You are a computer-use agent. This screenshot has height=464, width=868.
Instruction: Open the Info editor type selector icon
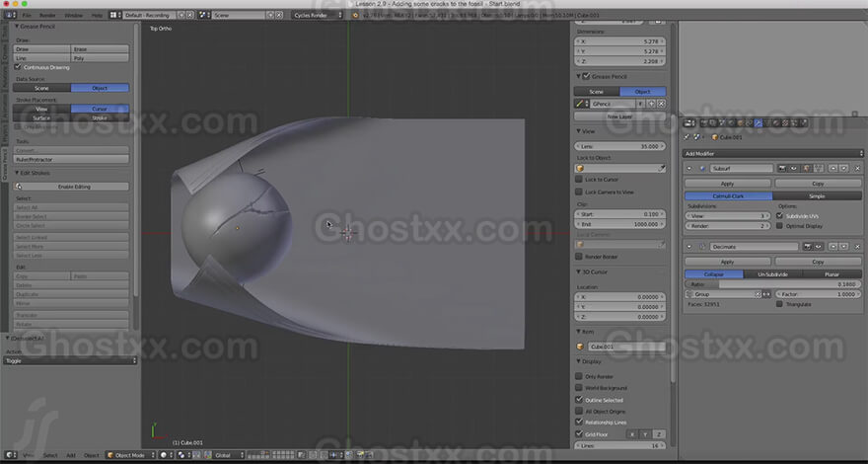point(10,15)
